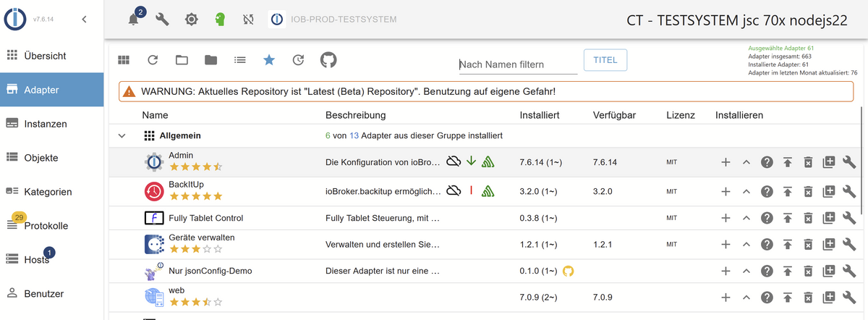
Task: Add an instance of the web adapter
Action: (726, 298)
